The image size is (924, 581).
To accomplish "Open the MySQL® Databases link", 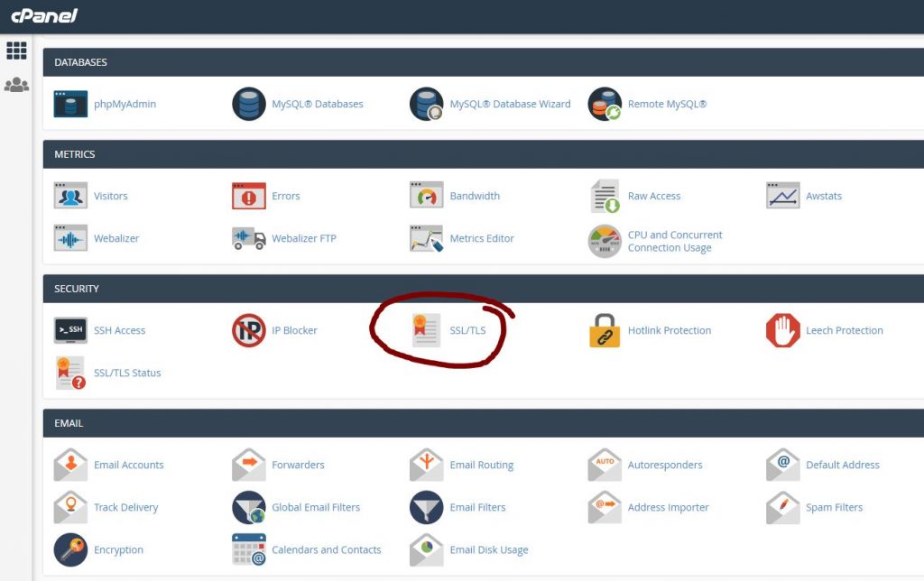I will point(318,105).
